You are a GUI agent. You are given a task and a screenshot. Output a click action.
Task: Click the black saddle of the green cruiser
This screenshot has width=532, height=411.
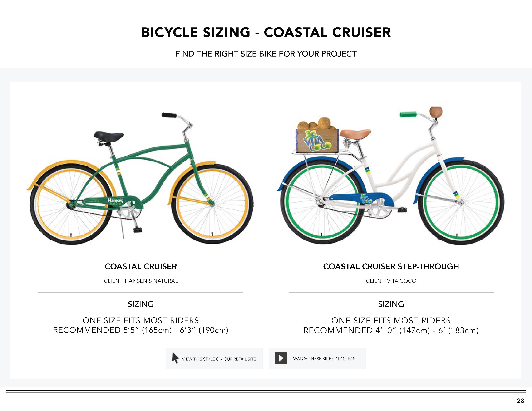[x=109, y=136]
